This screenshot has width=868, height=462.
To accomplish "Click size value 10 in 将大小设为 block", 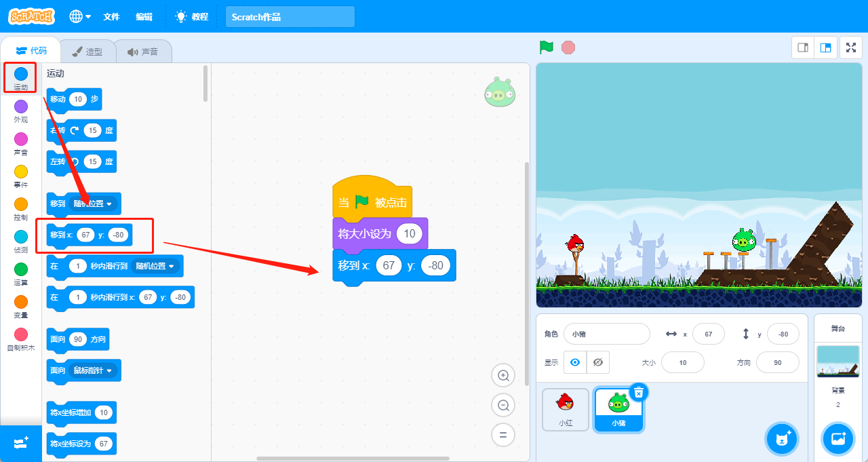I will coord(410,234).
